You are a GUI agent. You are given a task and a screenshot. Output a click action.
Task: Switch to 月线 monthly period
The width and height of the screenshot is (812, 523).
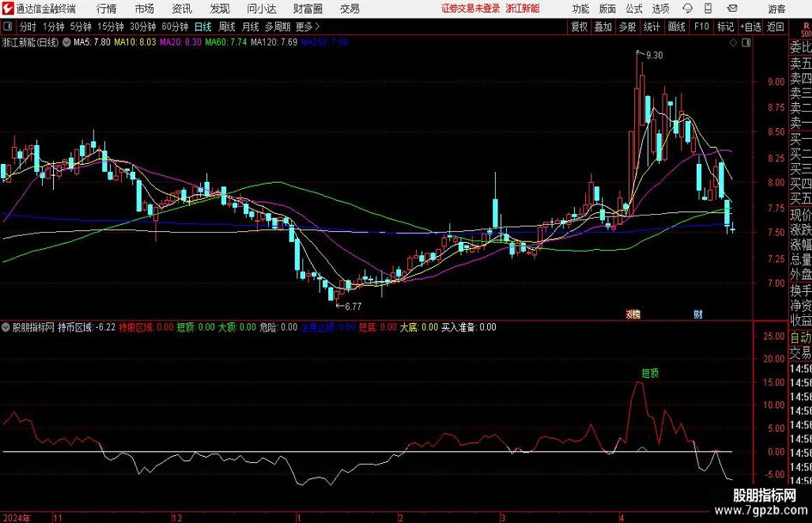coord(250,27)
